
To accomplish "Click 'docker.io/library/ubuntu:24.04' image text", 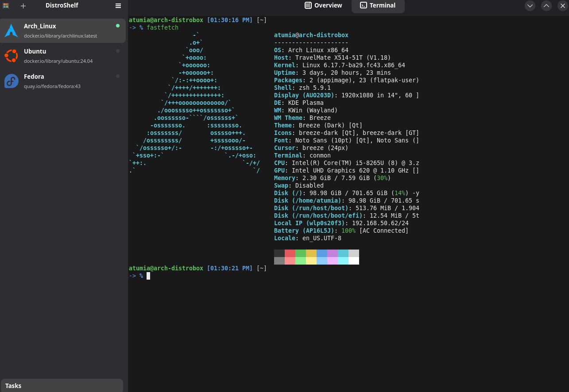I will click(58, 61).
